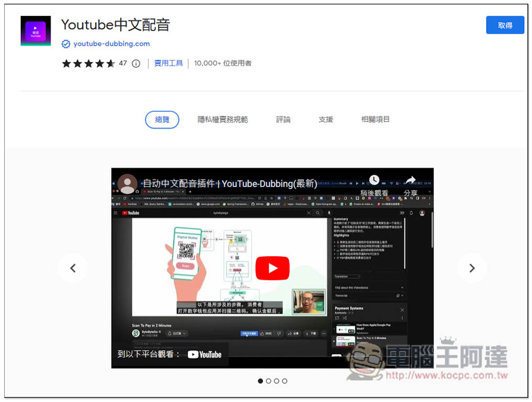Click the 47 ratings count
This screenshot has height=402, width=532.
coord(123,63)
